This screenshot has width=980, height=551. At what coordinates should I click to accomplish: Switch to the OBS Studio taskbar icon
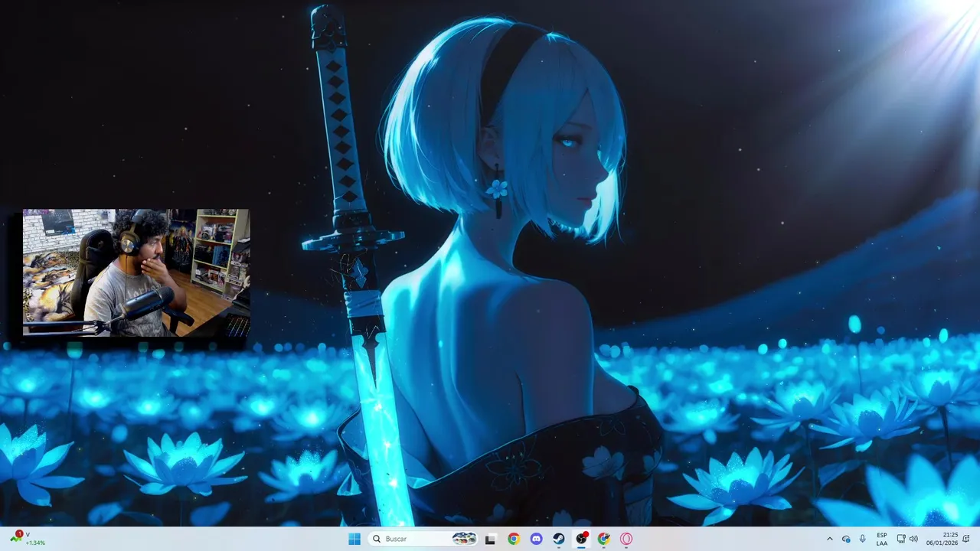pyautogui.click(x=581, y=539)
